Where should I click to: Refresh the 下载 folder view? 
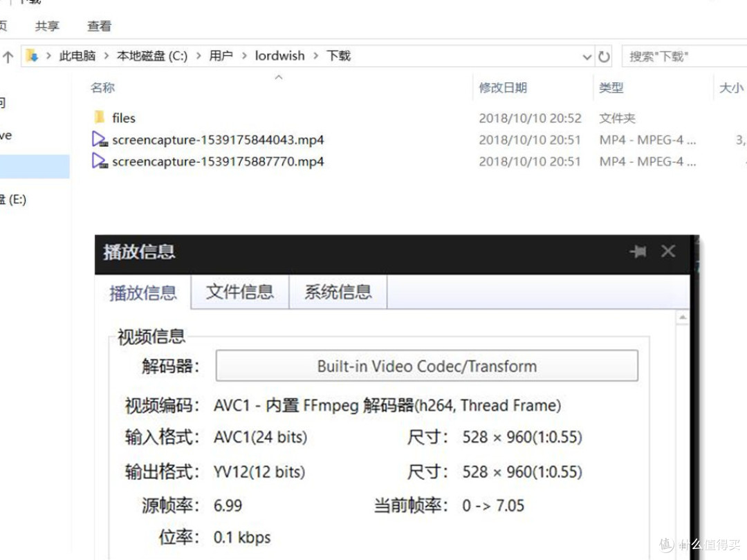coord(604,57)
